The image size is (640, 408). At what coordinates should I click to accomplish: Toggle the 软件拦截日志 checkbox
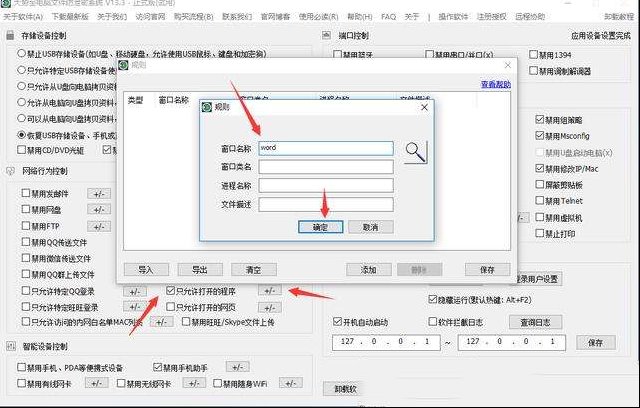click(433, 322)
